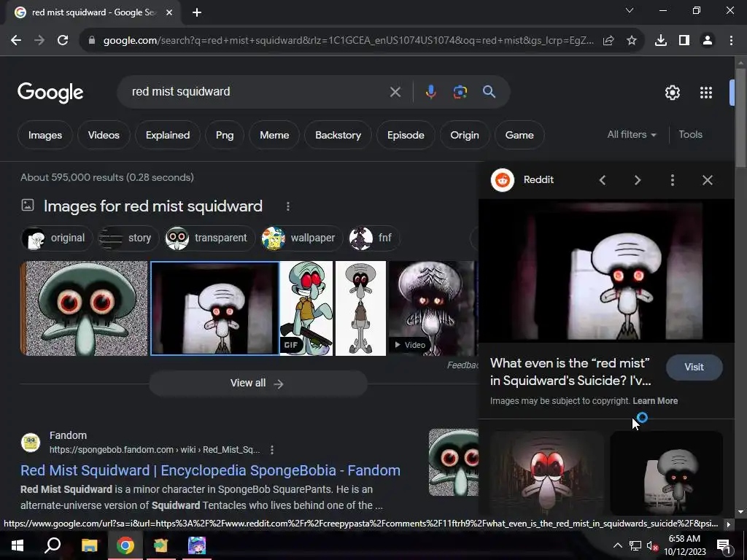
Task: Select the Game filter chip
Action: click(x=519, y=135)
